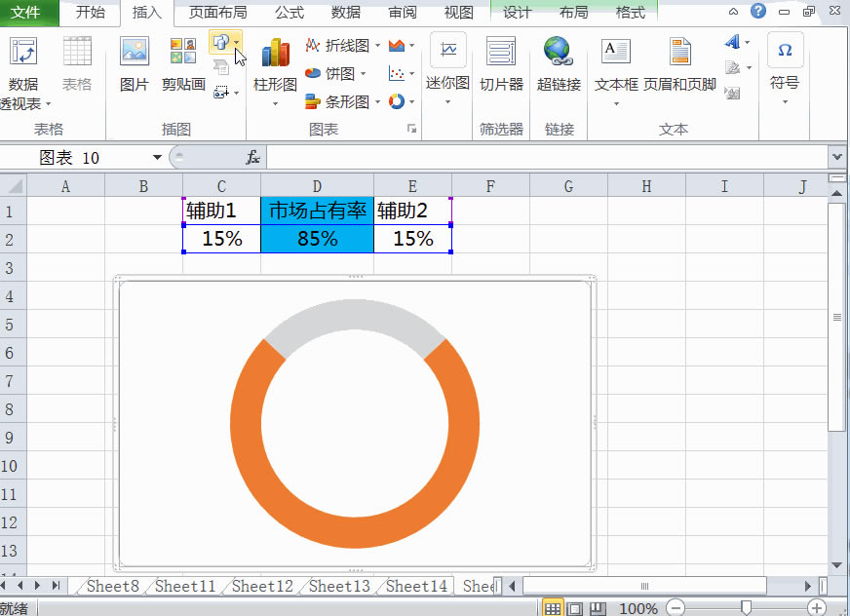The width and height of the screenshot is (850, 616).
Task: Click the area chart icon
Action: coord(397,45)
